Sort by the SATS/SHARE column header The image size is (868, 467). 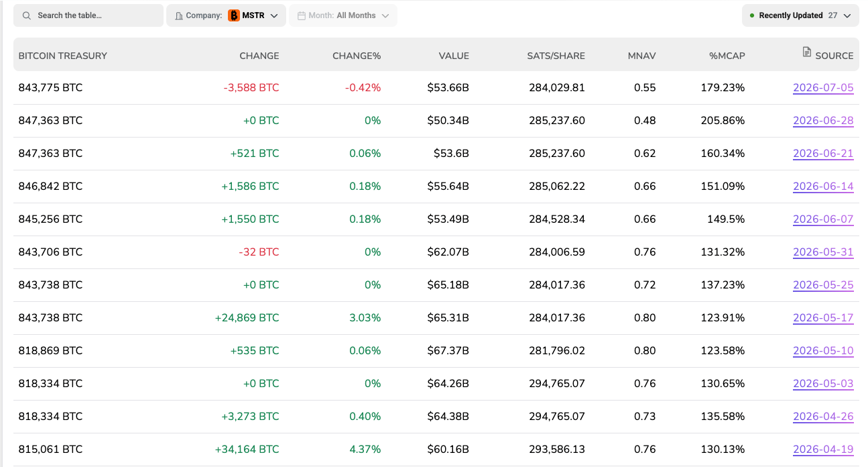[556, 56]
